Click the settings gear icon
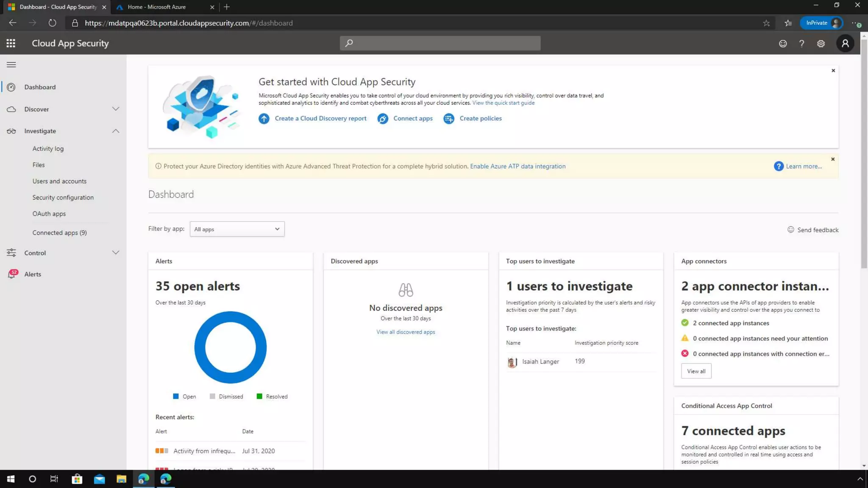 [821, 44]
